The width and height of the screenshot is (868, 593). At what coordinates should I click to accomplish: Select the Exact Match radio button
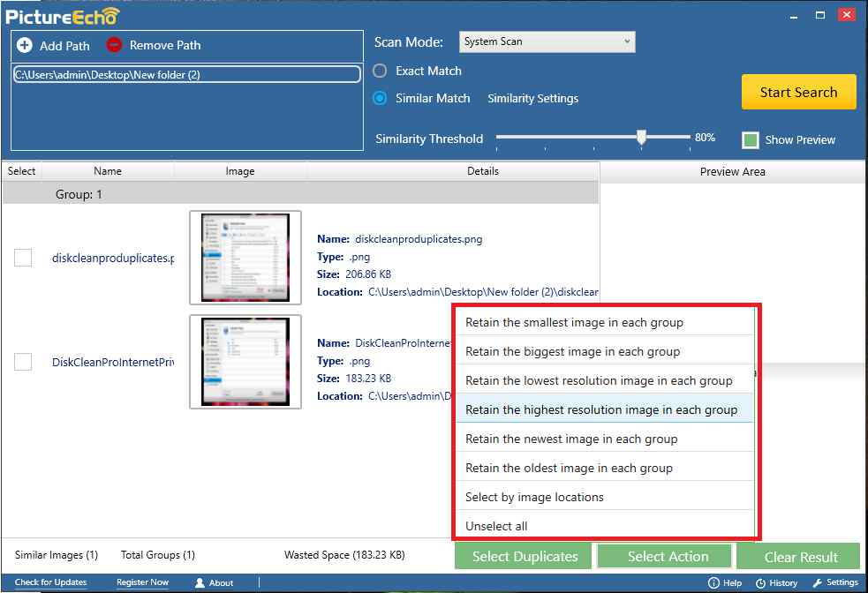coord(380,71)
